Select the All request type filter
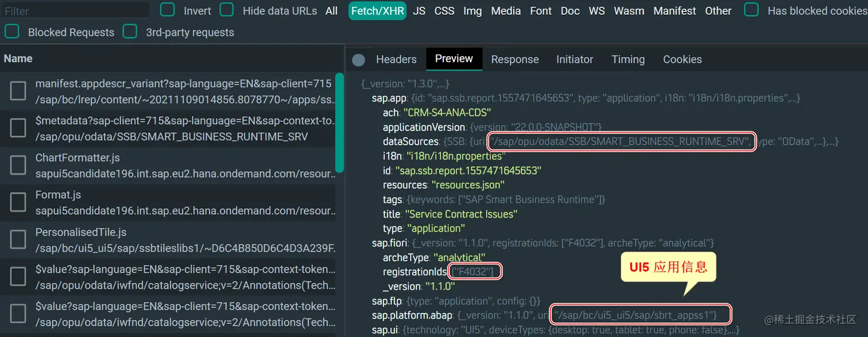The height and width of the screenshot is (337, 868). (331, 11)
